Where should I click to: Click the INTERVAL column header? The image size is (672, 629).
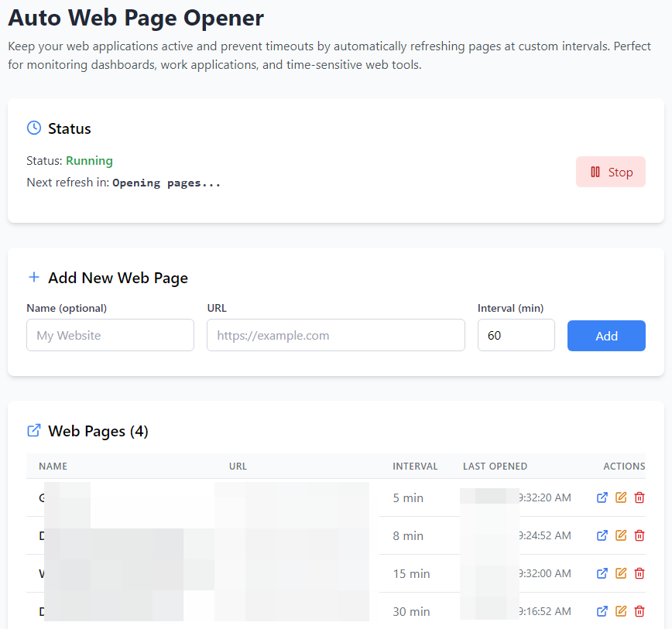(415, 467)
